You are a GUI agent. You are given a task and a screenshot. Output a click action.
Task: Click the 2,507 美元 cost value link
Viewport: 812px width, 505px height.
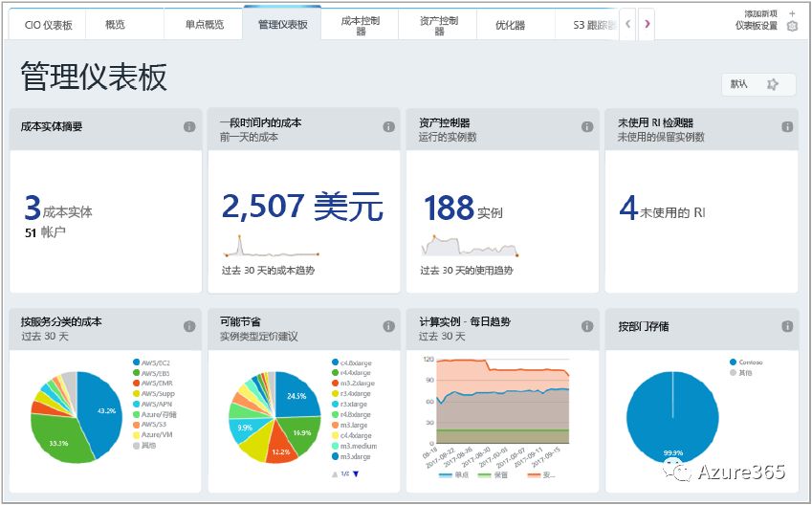[302, 206]
